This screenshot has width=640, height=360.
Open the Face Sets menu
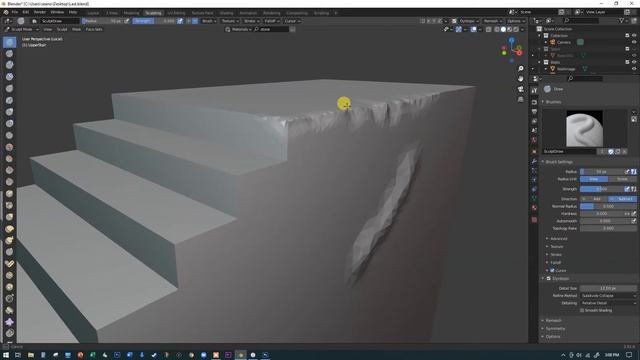94,29
